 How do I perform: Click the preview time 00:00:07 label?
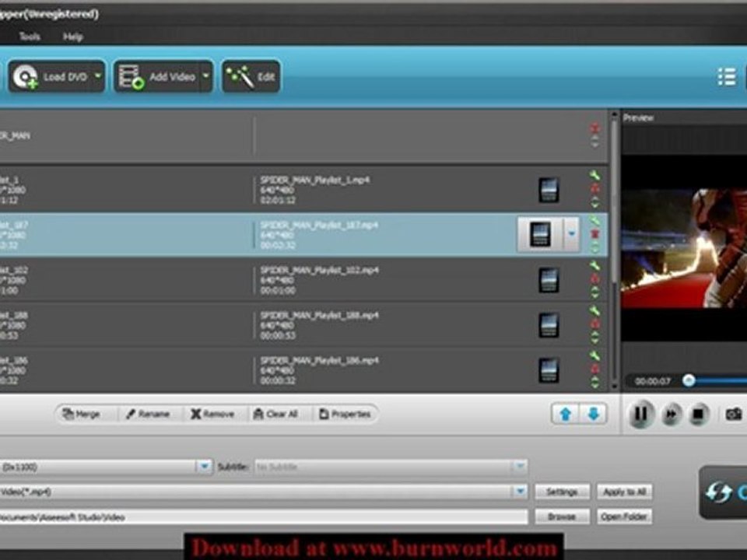652,381
